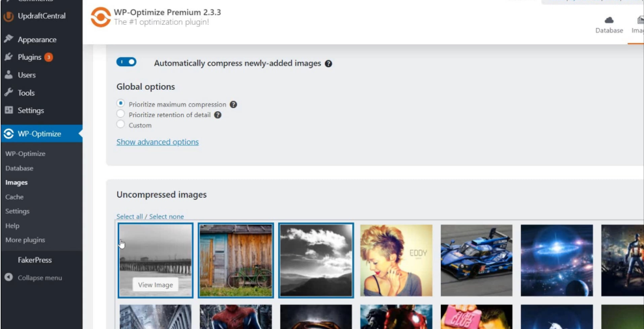644x329 pixels.
Task: Select the Captain America thumbnail
Action: 623,260
